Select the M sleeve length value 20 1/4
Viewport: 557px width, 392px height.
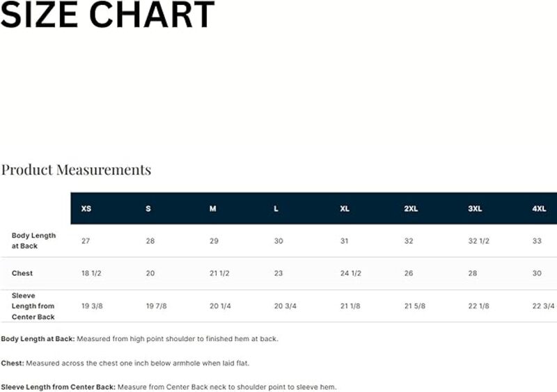click(220, 306)
